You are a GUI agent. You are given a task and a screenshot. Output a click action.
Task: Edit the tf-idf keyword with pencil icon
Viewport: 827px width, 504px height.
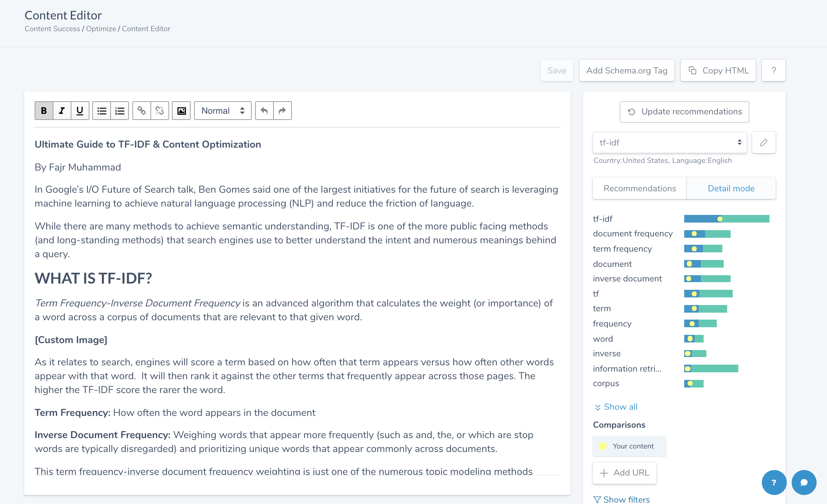click(764, 142)
